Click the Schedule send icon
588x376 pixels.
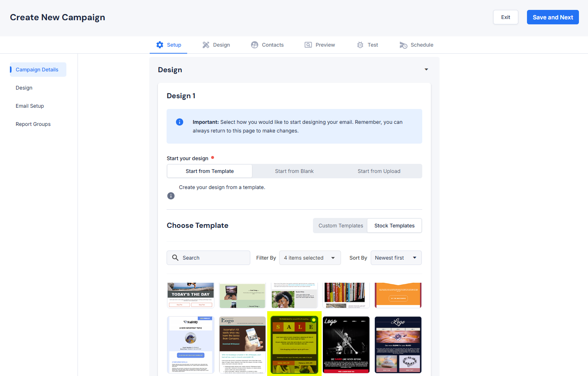(x=403, y=45)
